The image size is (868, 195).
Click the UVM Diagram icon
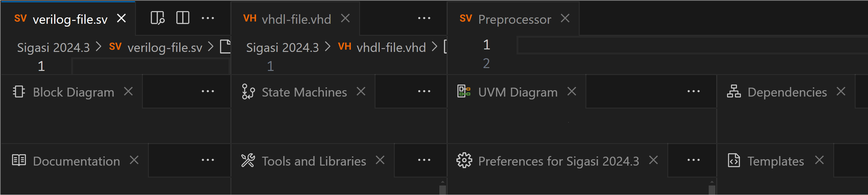[464, 91]
